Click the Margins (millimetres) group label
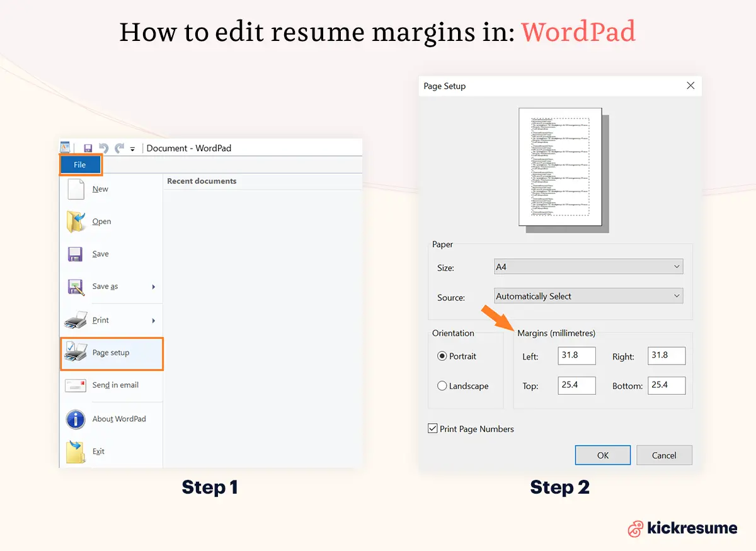This screenshot has height=551, width=756. [x=556, y=333]
